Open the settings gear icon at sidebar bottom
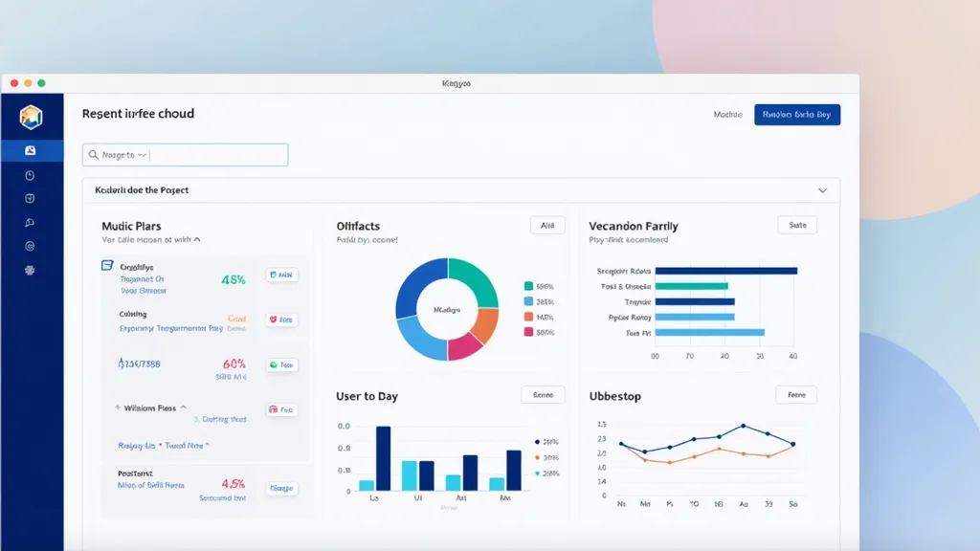980x551 pixels. (29, 271)
